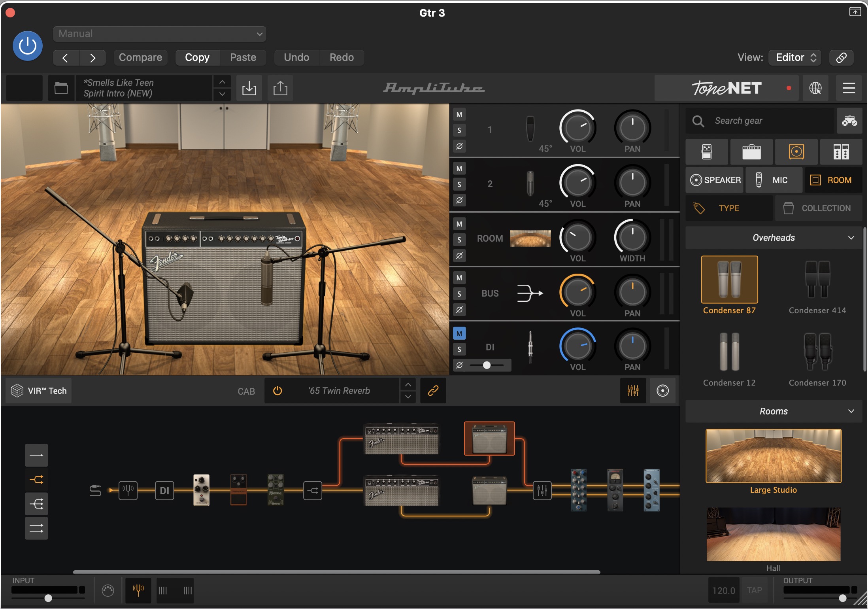This screenshot has height=609, width=868.
Task: Solo the BUS channel
Action: 459,294
